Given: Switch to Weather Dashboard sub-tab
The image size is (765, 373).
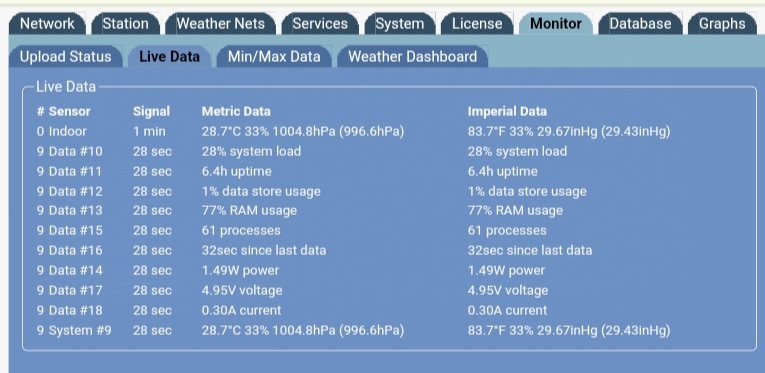Looking at the screenshot, I should pos(413,57).
